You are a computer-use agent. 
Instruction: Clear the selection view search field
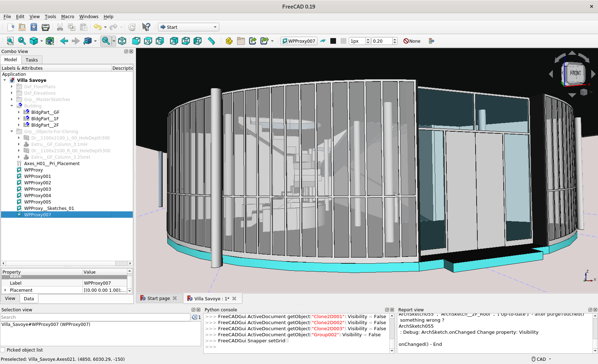coord(194,317)
